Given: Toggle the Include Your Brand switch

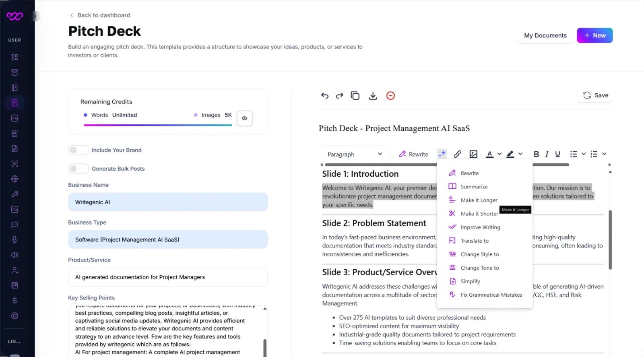Looking at the screenshot, I should click(78, 150).
